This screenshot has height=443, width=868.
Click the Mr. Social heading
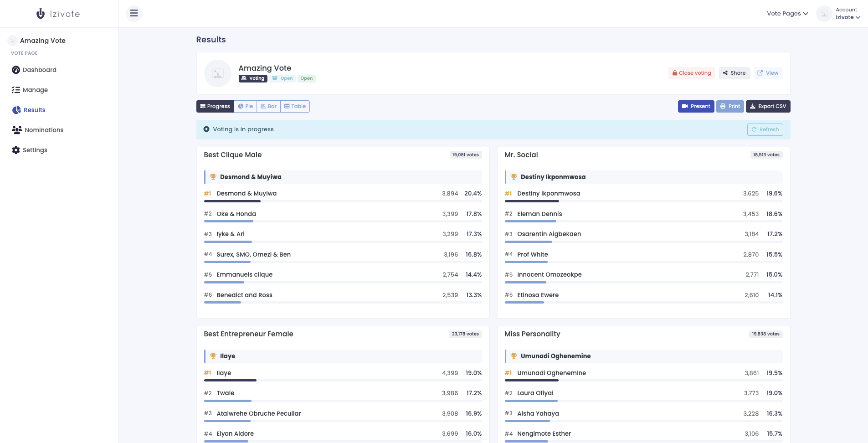pyautogui.click(x=521, y=155)
